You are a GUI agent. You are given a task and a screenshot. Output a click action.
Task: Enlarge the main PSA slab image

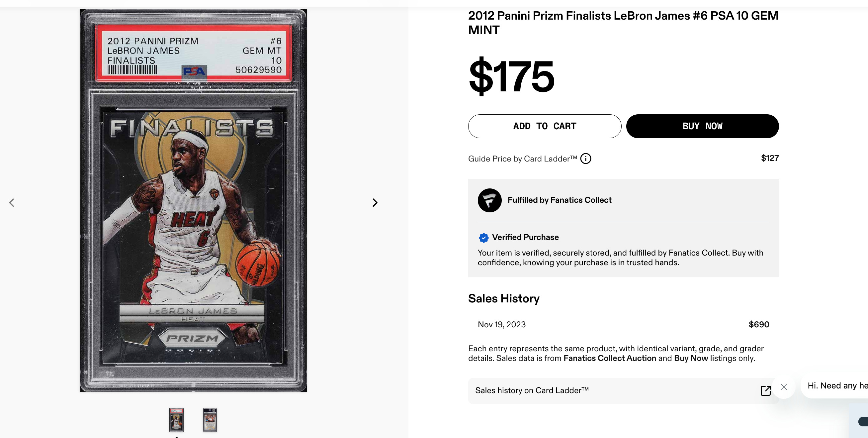pos(193,200)
